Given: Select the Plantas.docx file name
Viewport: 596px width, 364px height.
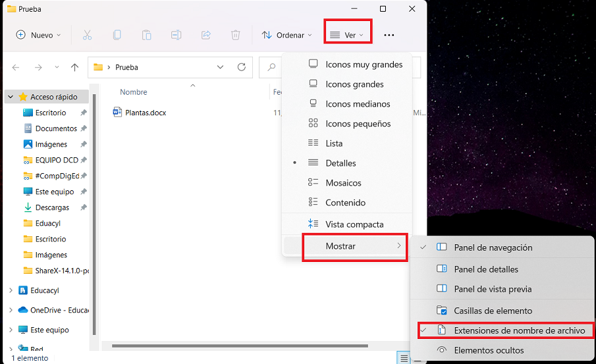Looking at the screenshot, I should point(146,113).
